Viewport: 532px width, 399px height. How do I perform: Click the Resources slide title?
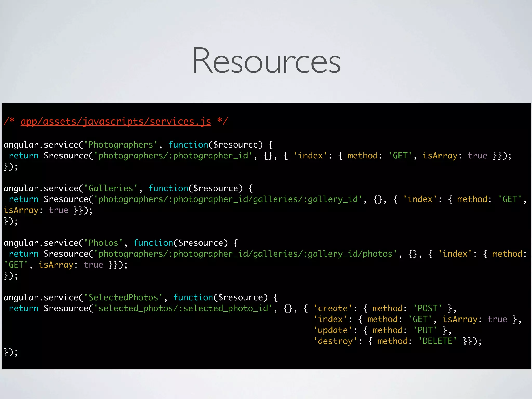point(266,61)
